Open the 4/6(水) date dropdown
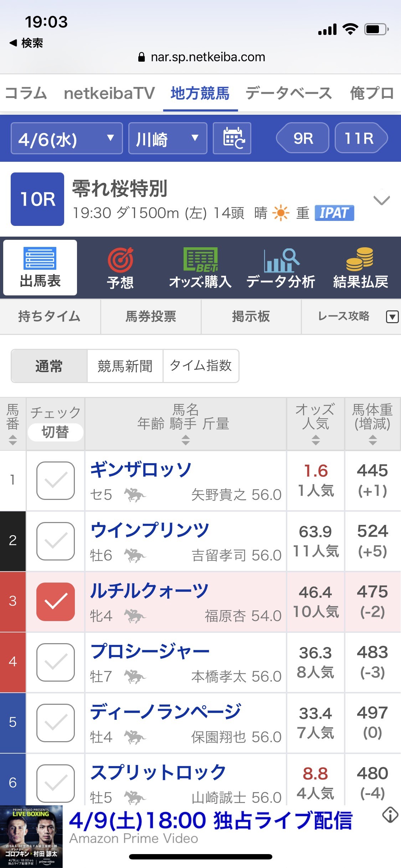The width and height of the screenshot is (401, 868). coord(67,138)
